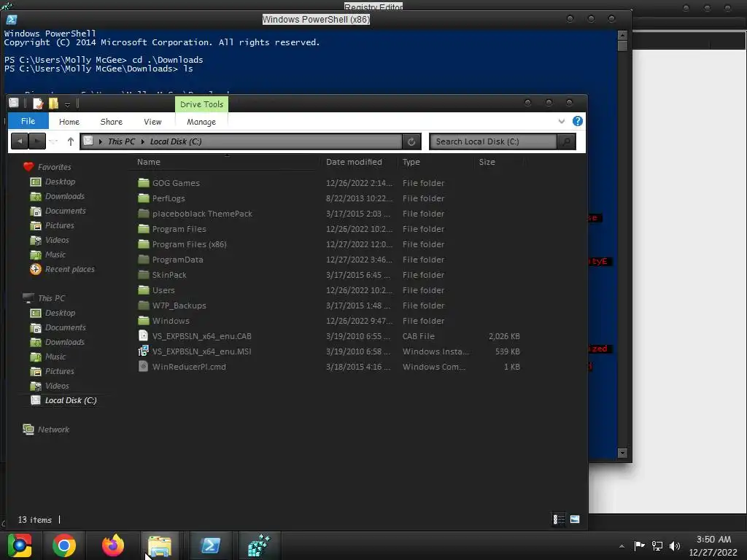The height and width of the screenshot is (560, 747).
Task: Sort by the Name column header
Action: tap(149, 162)
